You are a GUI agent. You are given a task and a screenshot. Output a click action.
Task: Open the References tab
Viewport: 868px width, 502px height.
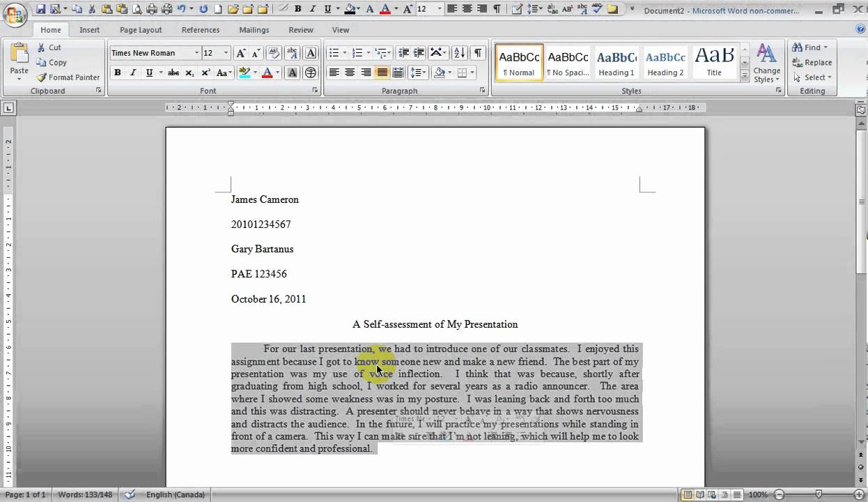pos(201,30)
